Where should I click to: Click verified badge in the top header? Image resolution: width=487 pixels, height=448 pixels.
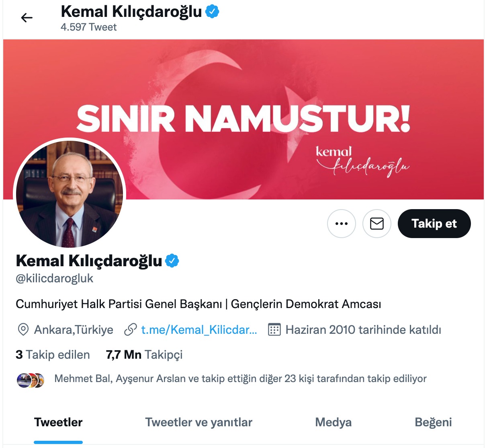pos(212,12)
